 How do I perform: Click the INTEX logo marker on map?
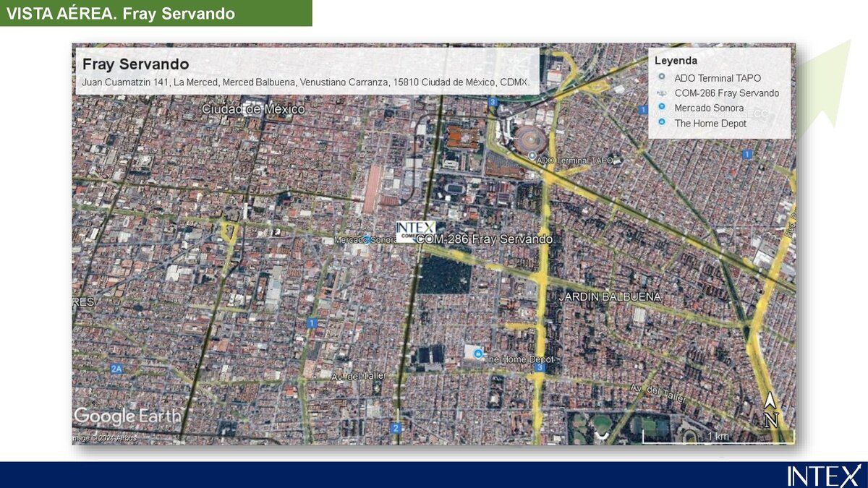pos(416,231)
